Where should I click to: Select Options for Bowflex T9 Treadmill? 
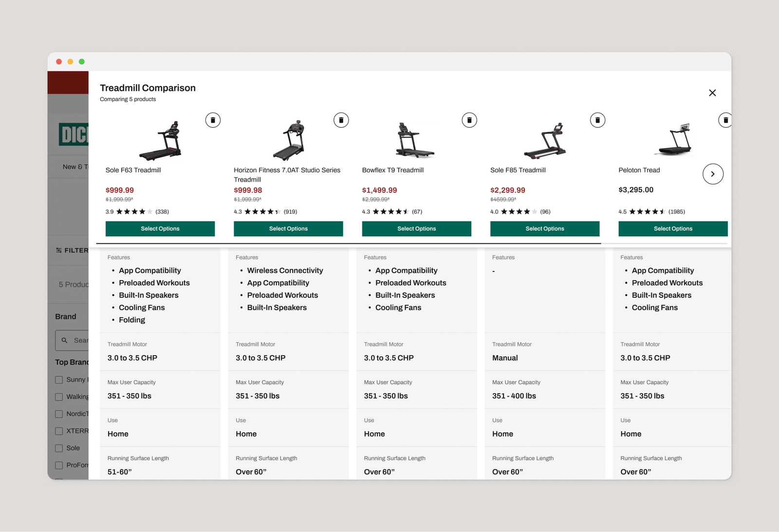pos(416,229)
